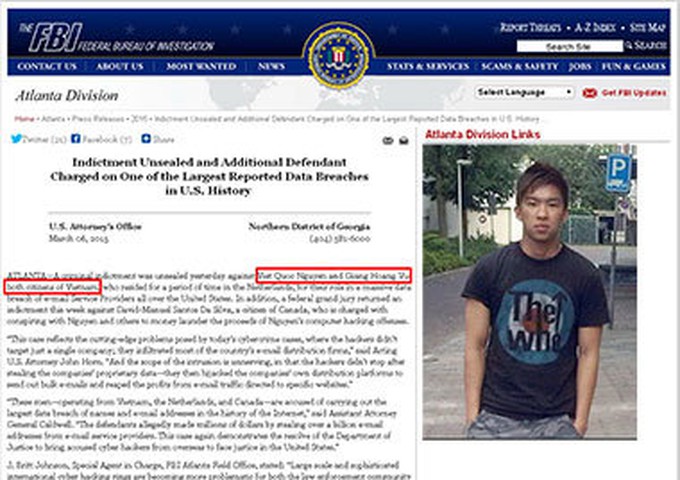Screen dimensions: 680x480
Task: Click the search magnifier icon
Action: (628, 45)
